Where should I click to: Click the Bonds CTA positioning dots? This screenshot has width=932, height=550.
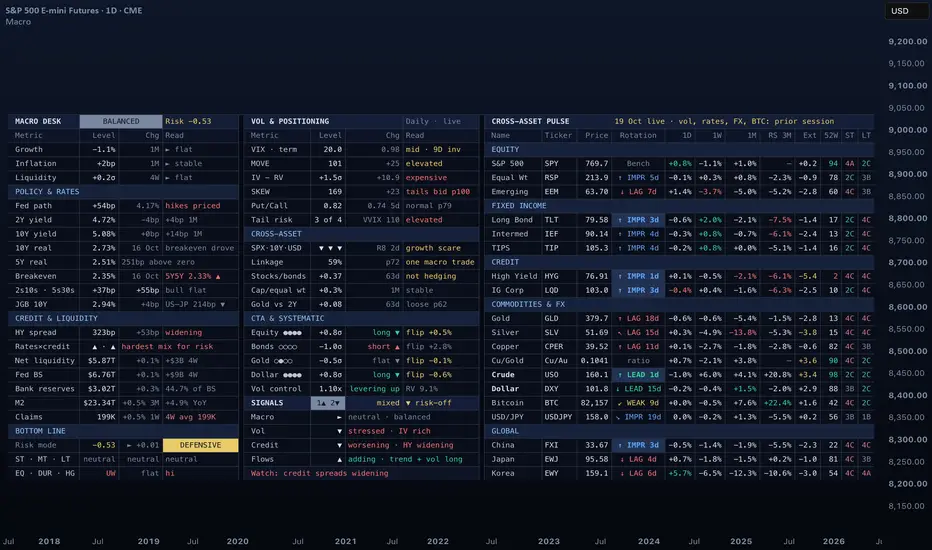288,347
